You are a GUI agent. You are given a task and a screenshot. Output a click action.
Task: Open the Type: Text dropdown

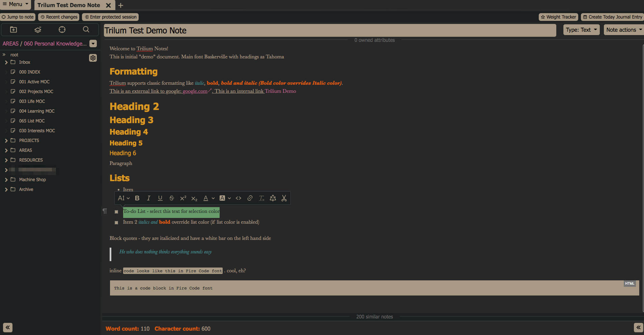(581, 30)
